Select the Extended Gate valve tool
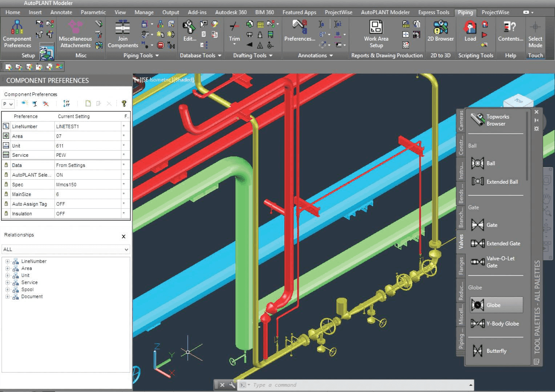This screenshot has width=555, height=392. point(495,243)
